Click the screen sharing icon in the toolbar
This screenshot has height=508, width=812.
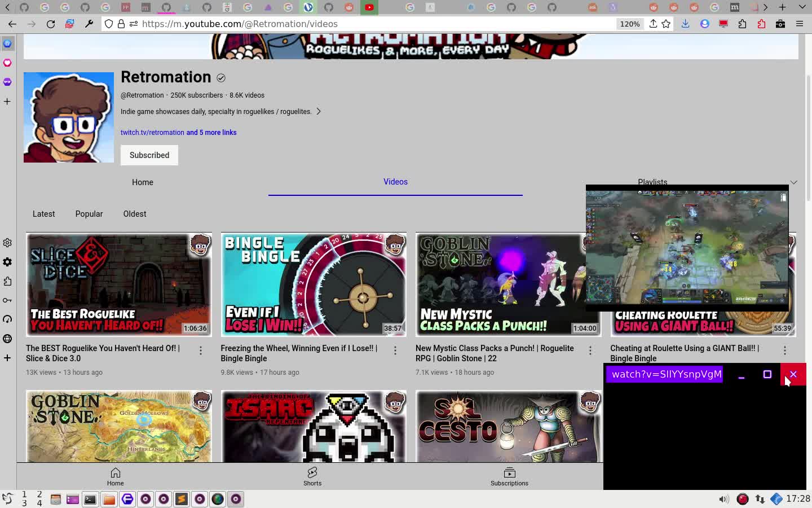click(722, 24)
